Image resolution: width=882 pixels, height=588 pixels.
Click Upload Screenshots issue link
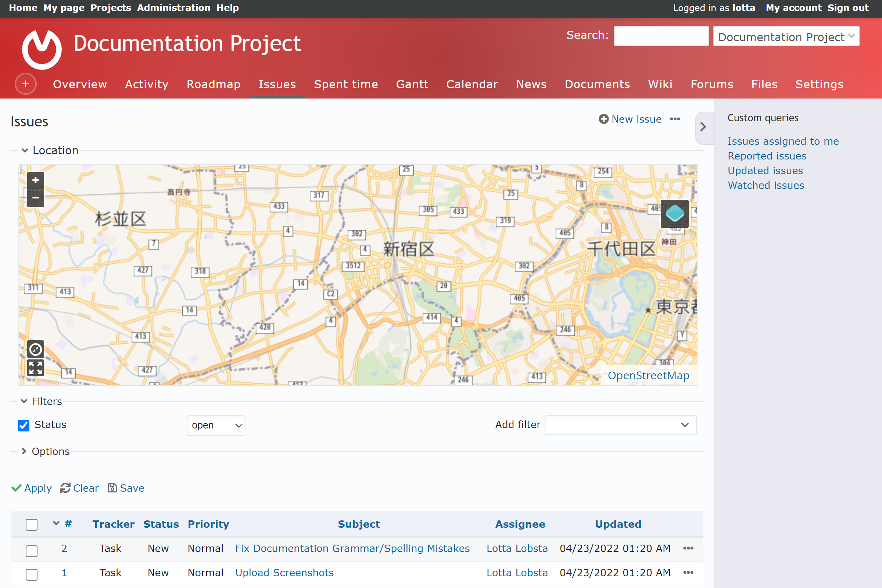tap(284, 573)
